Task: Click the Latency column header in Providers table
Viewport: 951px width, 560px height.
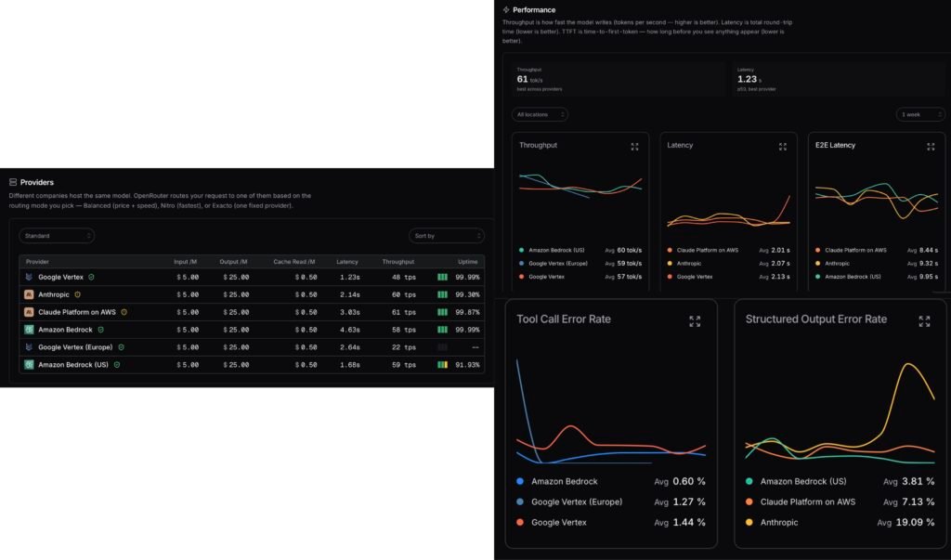Action: point(347,262)
